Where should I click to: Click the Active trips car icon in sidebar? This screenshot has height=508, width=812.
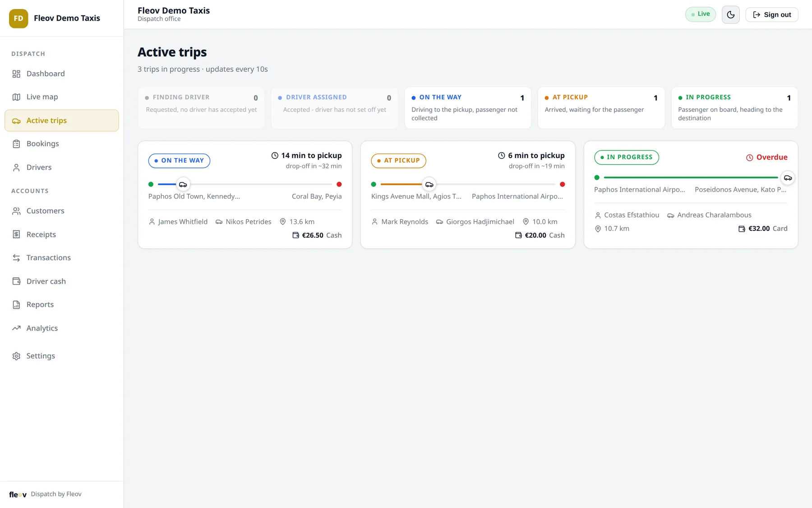pyautogui.click(x=16, y=121)
